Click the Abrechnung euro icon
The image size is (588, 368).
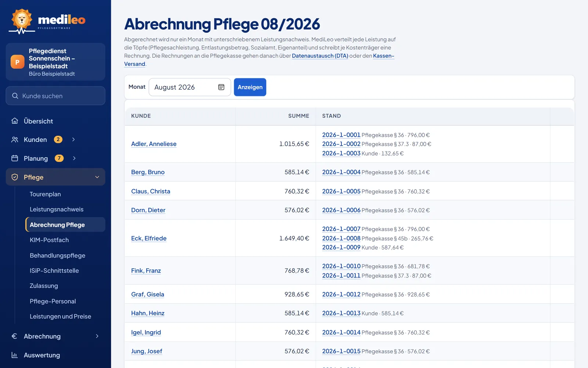point(15,336)
